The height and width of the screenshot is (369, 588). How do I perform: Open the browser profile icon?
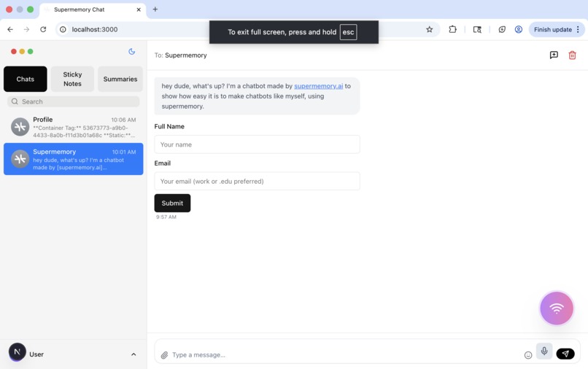point(518,29)
